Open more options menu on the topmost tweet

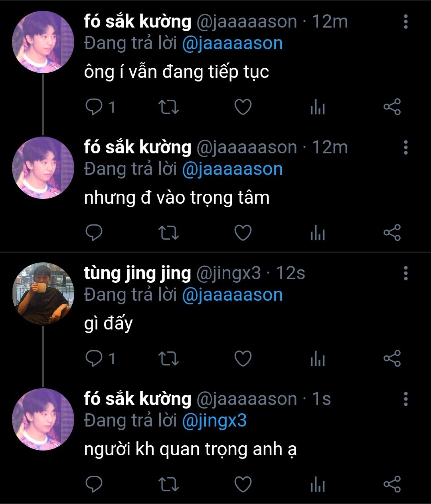405,22
